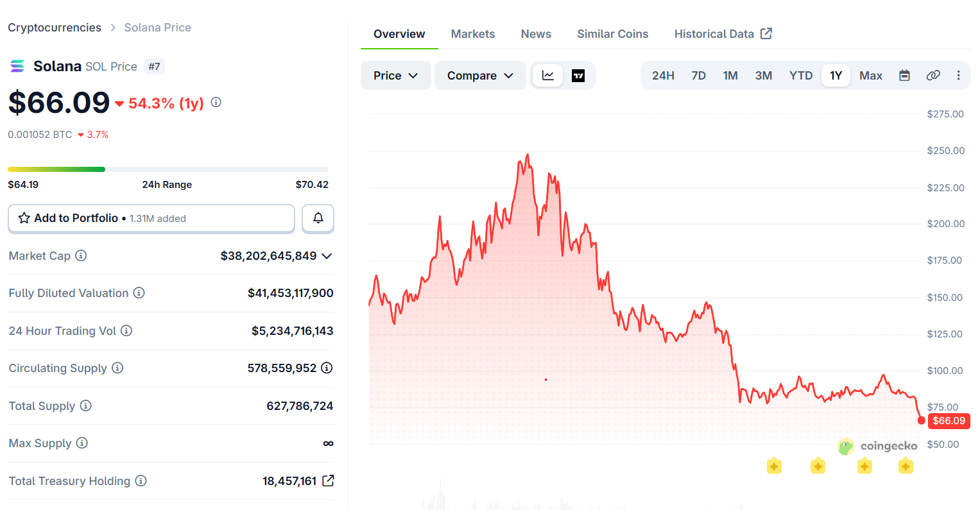Select 1Y chart range
The width and height of the screenshot is (980, 510).
(x=836, y=76)
